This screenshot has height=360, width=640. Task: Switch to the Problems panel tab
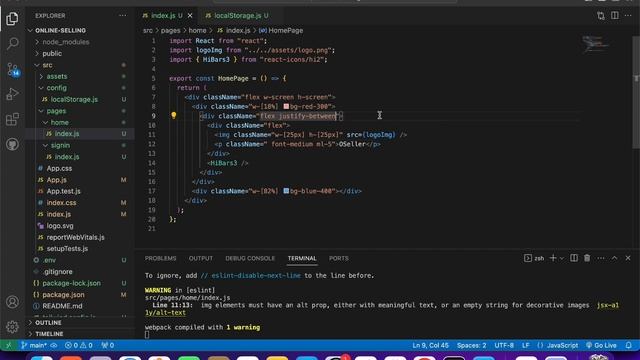(160, 258)
